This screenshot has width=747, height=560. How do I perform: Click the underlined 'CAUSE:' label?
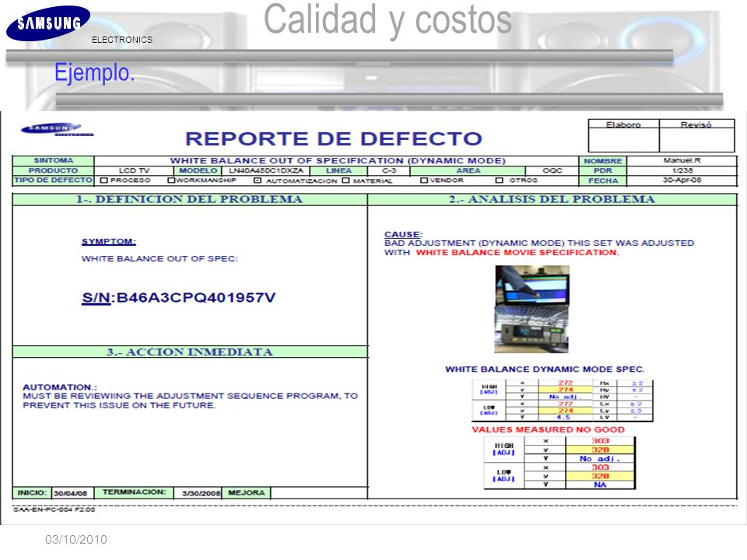point(403,234)
